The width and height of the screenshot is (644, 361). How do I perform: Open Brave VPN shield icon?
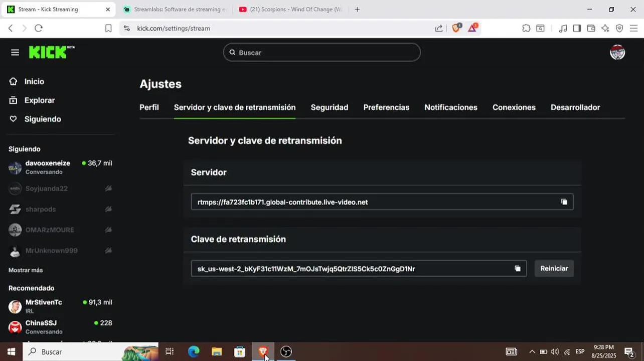pyautogui.click(x=619, y=29)
